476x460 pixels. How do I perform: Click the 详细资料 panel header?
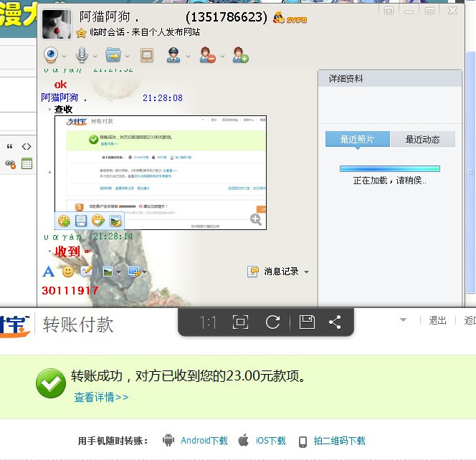(390, 79)
